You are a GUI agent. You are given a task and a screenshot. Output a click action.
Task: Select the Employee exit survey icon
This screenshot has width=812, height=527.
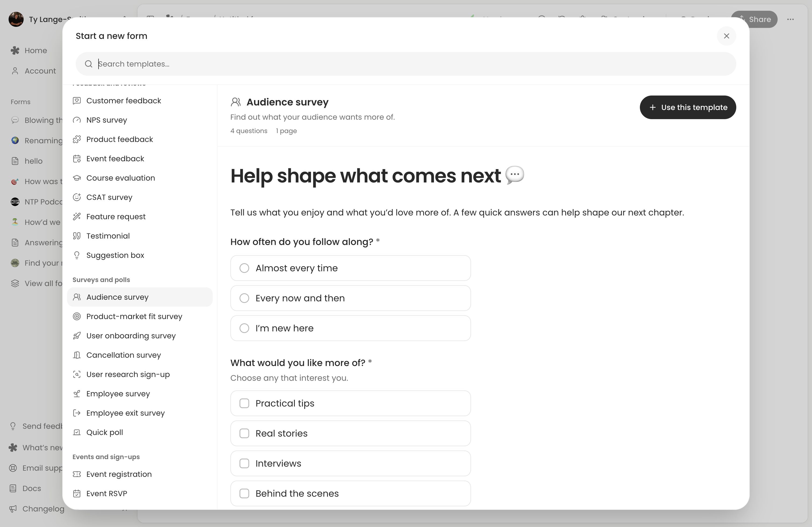click(77, 413)
